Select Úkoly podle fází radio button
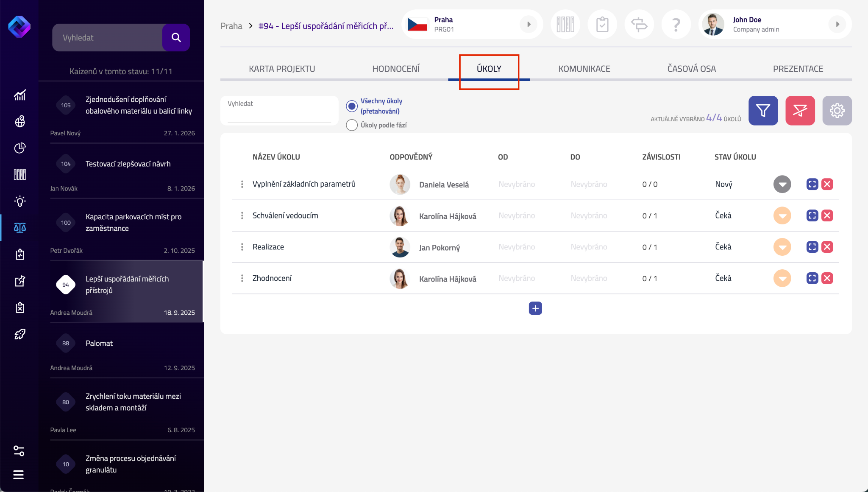Viewport: 868px width, 492px height. [352, 125]
